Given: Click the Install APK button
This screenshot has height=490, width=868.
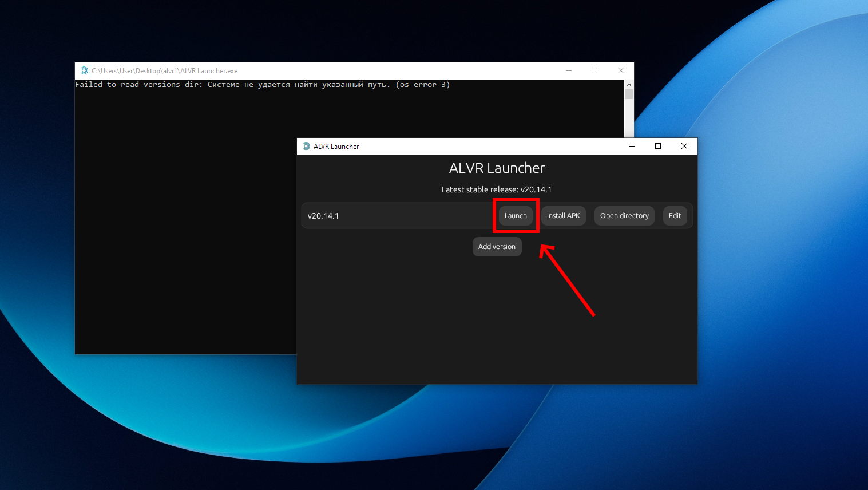Looking at the screenshot, I should coord(563,216).
